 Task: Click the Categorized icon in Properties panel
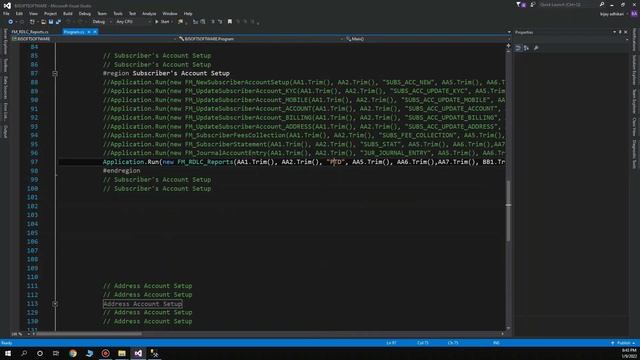point(518,48)
